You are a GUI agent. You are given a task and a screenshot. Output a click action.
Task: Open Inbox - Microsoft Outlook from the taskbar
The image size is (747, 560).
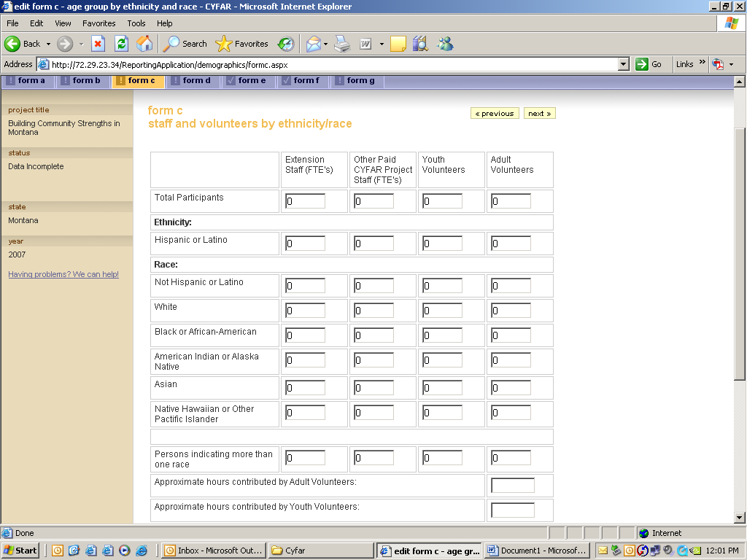[213, 551]
